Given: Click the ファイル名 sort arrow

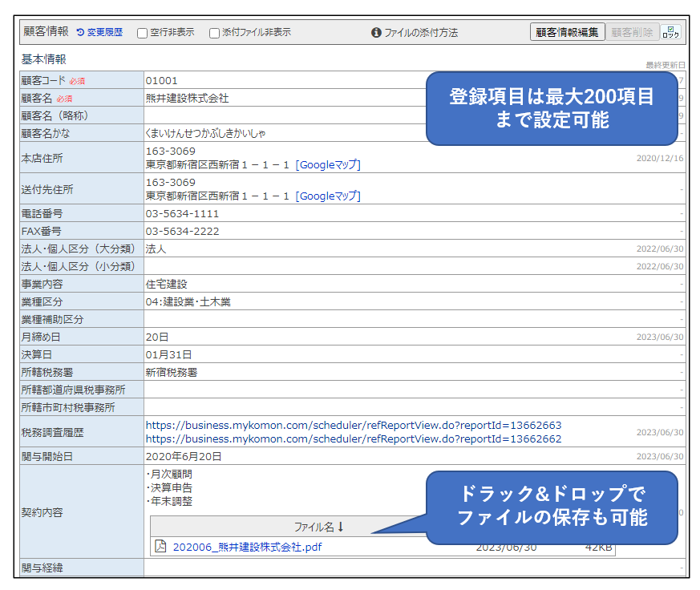Looking at the screenshot, I should [340, 527].
